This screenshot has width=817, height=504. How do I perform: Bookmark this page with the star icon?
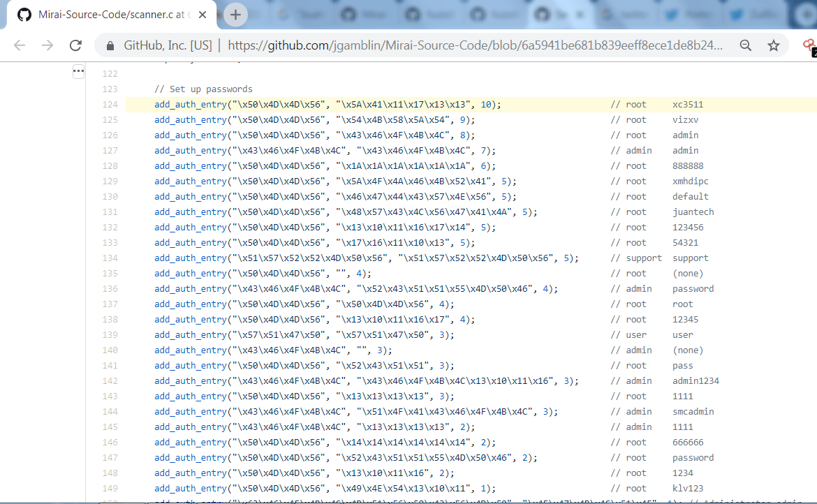(x=774, y=45)
